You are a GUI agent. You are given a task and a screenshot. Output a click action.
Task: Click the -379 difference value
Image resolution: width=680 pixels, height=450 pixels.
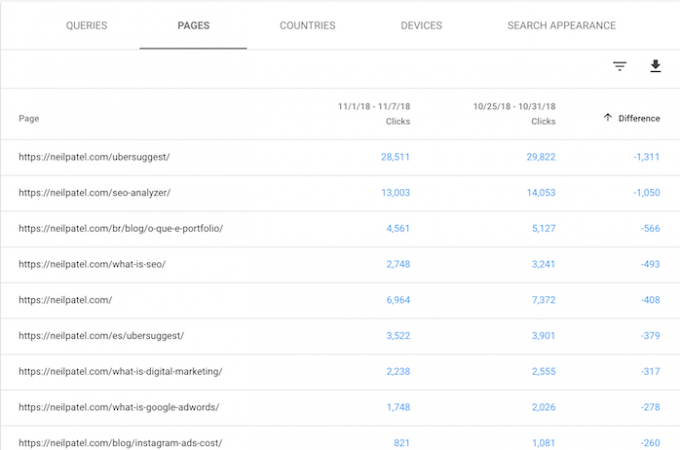pyautogui.click(x=650, y=336)
